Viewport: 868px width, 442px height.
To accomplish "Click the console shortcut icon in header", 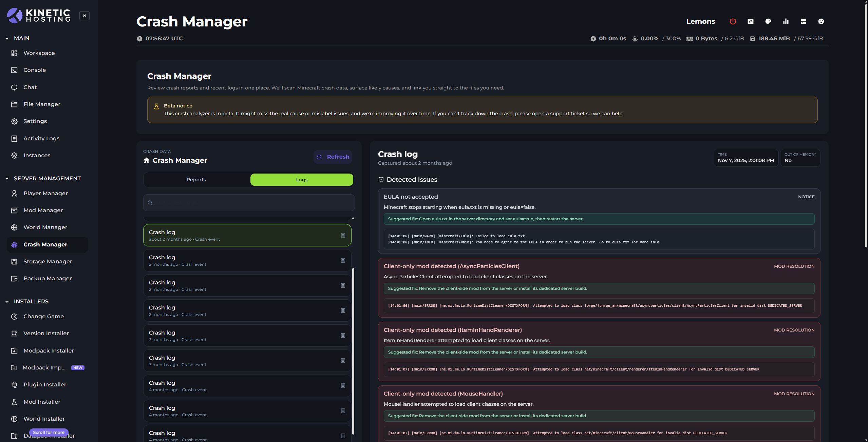I will (x=750, y=21).
